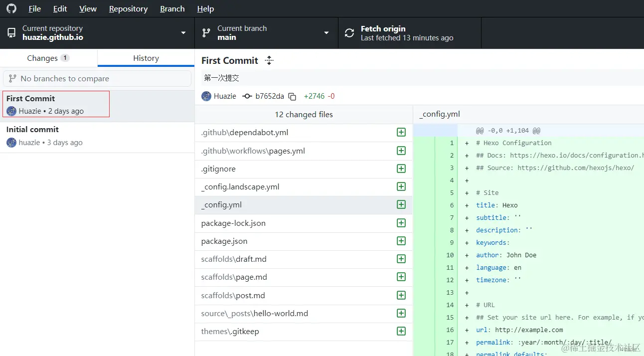Copy the commit SHA with copy icon
This screenshot has width=644, height=356.
[292, 96]
